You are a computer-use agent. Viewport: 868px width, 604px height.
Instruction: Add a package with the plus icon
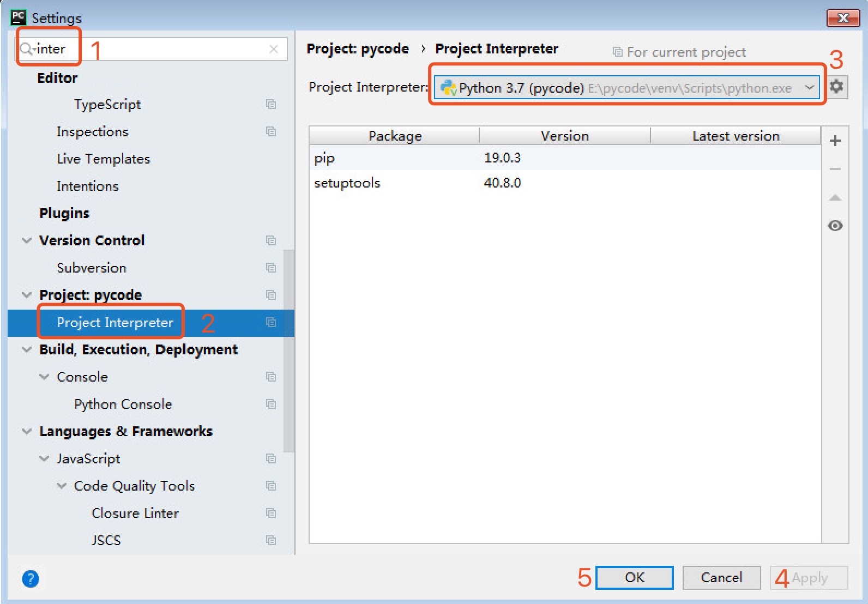(835, 141)
